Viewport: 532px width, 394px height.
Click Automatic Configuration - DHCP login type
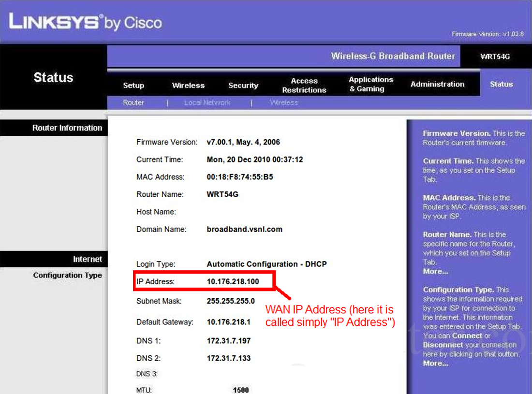click(x=266, y=264)
